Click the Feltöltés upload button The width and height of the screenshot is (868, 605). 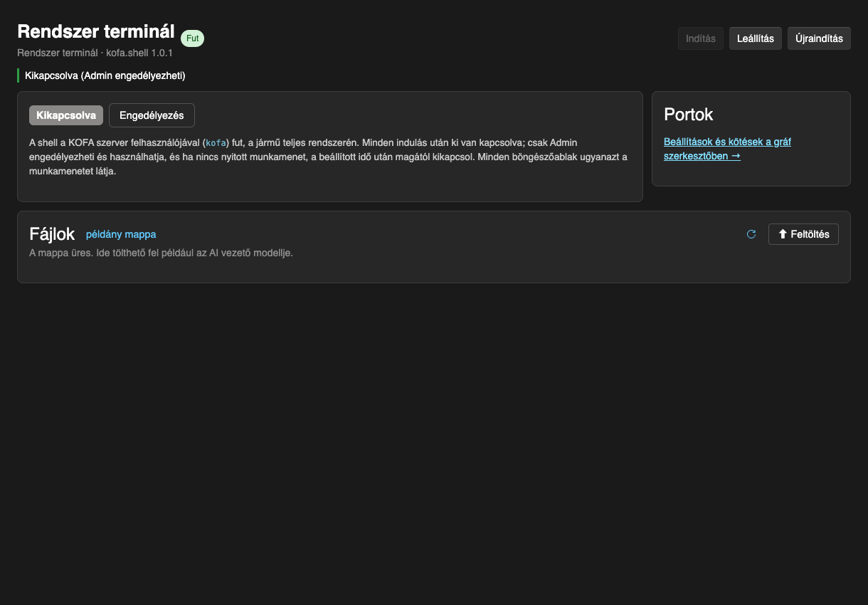pyautogui.click(x=803, y=234)
